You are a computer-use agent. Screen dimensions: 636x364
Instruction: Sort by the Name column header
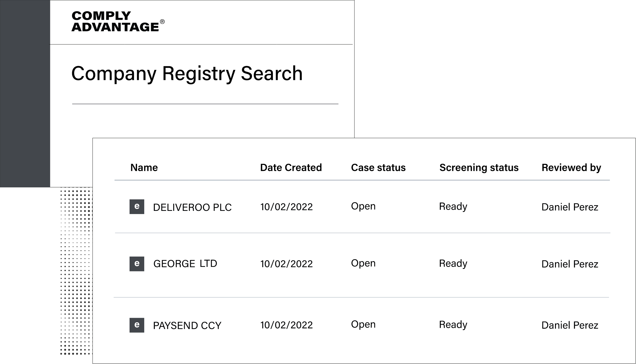coord(144,167)
